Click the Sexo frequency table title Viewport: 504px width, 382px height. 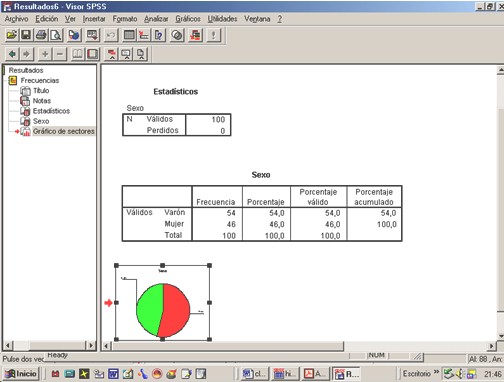tap(261, 175)
